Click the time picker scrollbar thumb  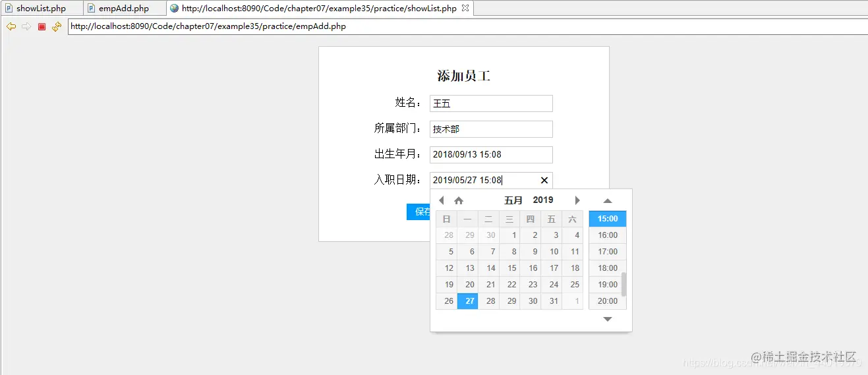point(623,285)
